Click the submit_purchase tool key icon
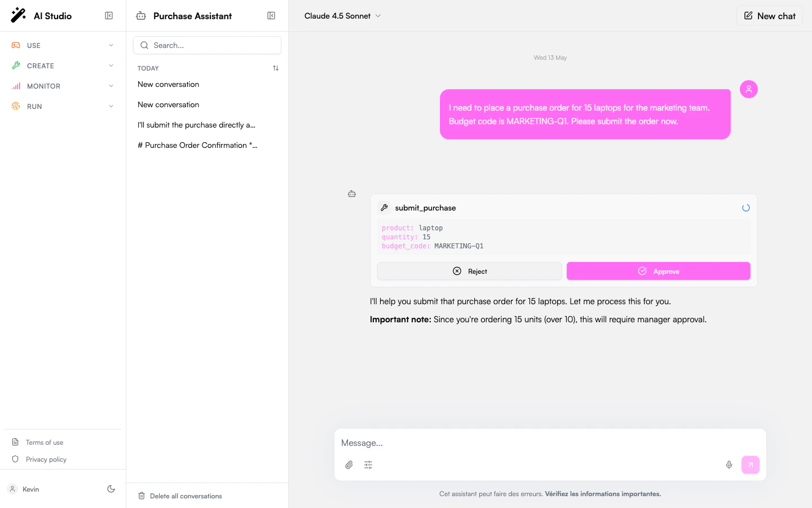Viewport: 812px width, 508px height. coord(384,208)
